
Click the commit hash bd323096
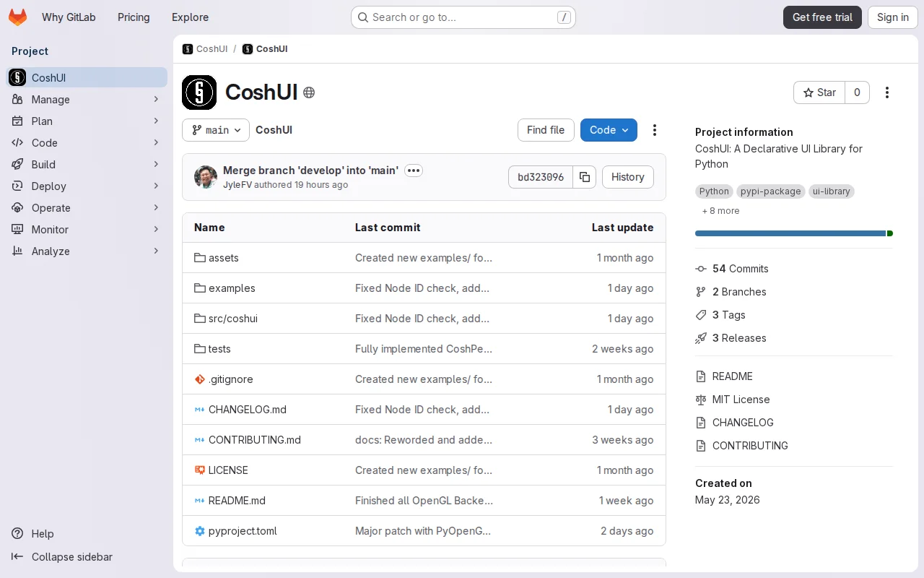(x=541, y=177)
